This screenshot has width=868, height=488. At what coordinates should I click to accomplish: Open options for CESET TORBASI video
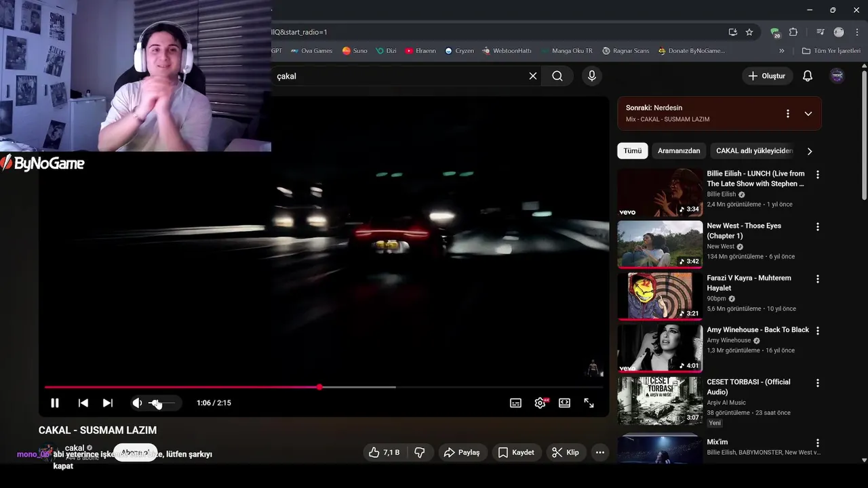817,383
